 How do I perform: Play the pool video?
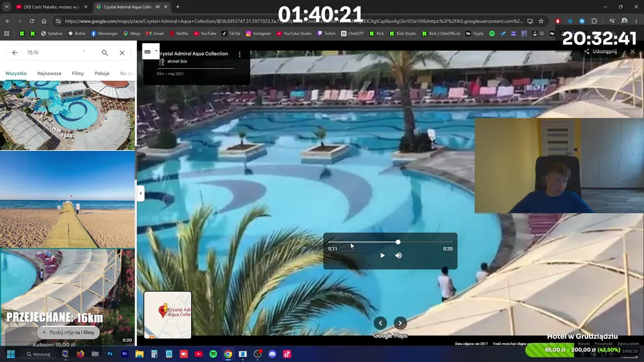[382, 255]
